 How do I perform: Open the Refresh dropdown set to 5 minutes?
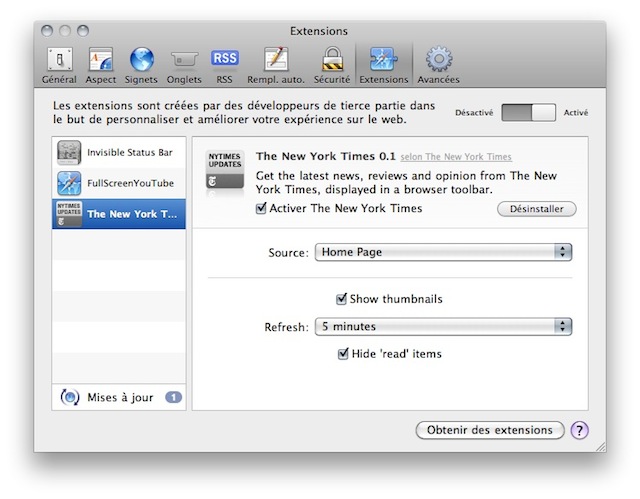[x=443, y=327]
